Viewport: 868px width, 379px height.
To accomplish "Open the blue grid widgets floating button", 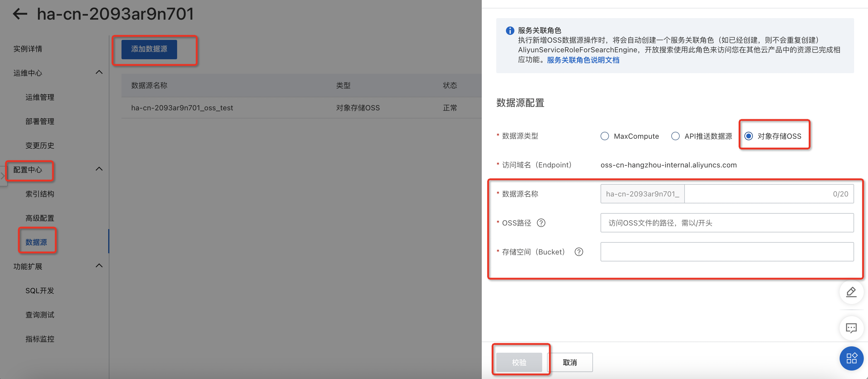I will click(x=851, y=358).
